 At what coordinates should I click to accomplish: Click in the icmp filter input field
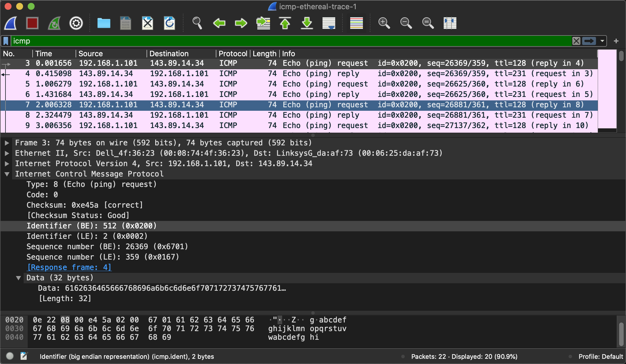click(x=288, y=41)
